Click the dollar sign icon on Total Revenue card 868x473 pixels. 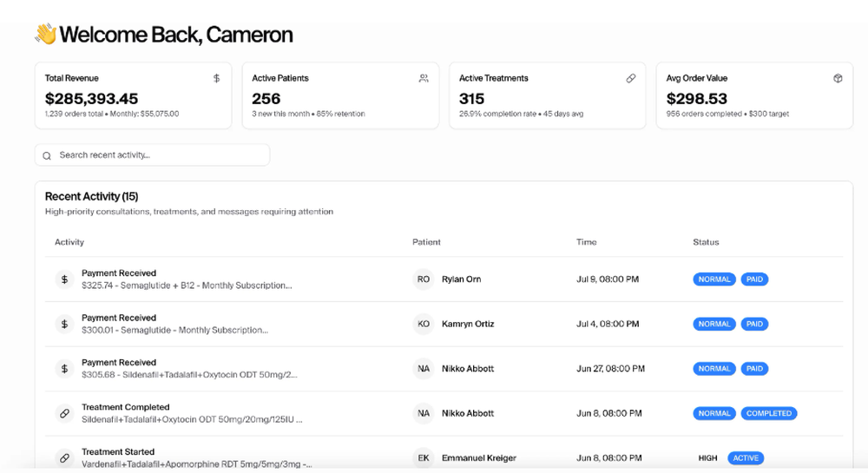(216, 78)
